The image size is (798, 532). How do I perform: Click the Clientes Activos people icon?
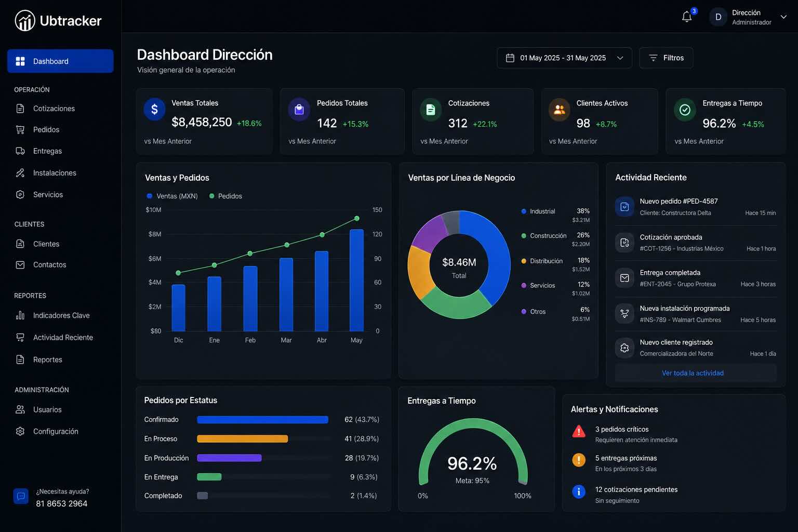tap(560, 110)
